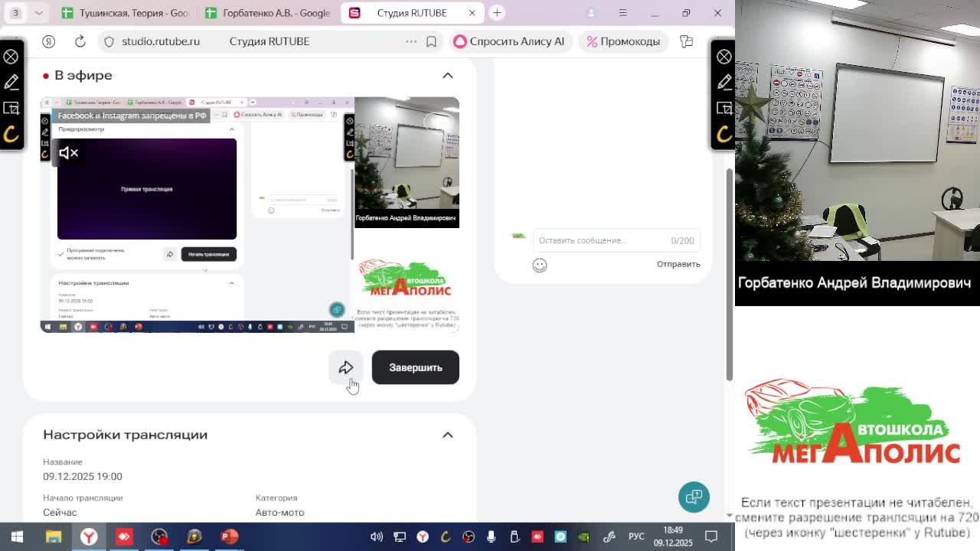Open browser profile avatar
The height and width of the screenshot is (551, 980).
[x=590, y=13]
